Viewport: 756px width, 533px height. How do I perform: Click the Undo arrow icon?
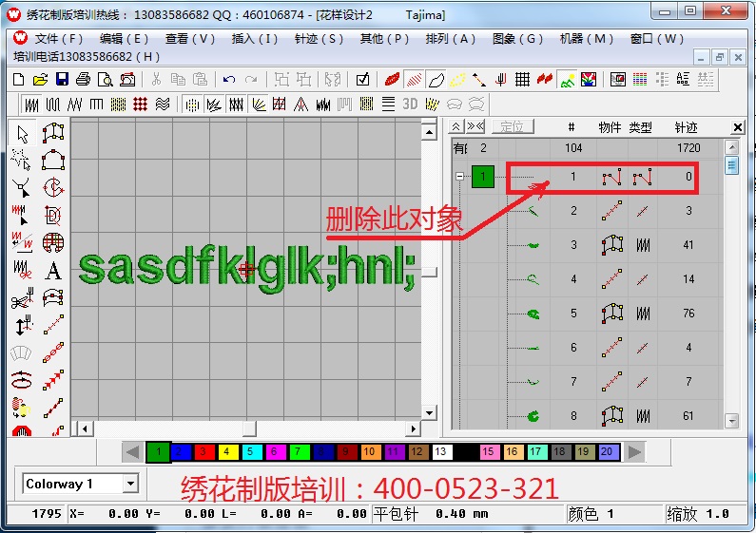coord(229,80)
